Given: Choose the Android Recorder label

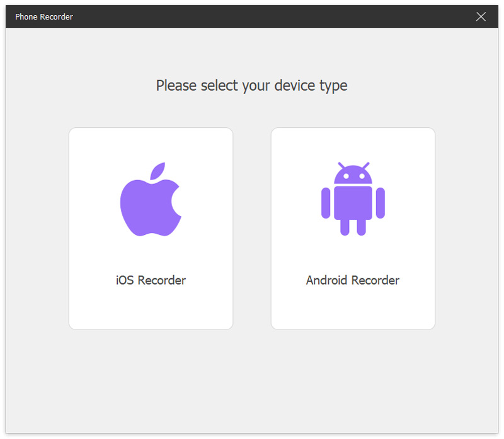Looking at the screenshot, I should pos(353,280).
